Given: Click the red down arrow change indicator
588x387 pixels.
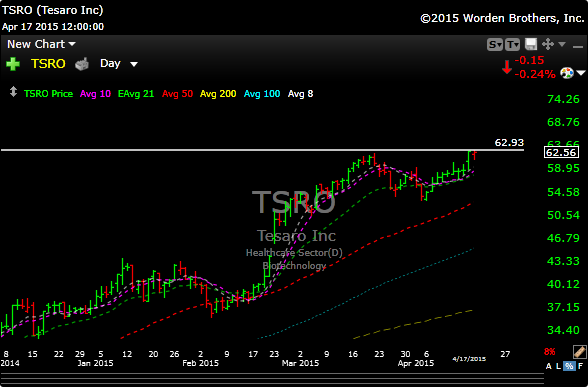Looking at the screenshot, I should click(x=507, y=67).
